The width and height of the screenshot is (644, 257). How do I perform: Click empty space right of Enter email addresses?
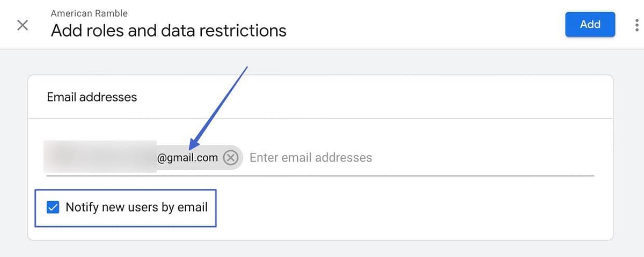tap(483, 158)
